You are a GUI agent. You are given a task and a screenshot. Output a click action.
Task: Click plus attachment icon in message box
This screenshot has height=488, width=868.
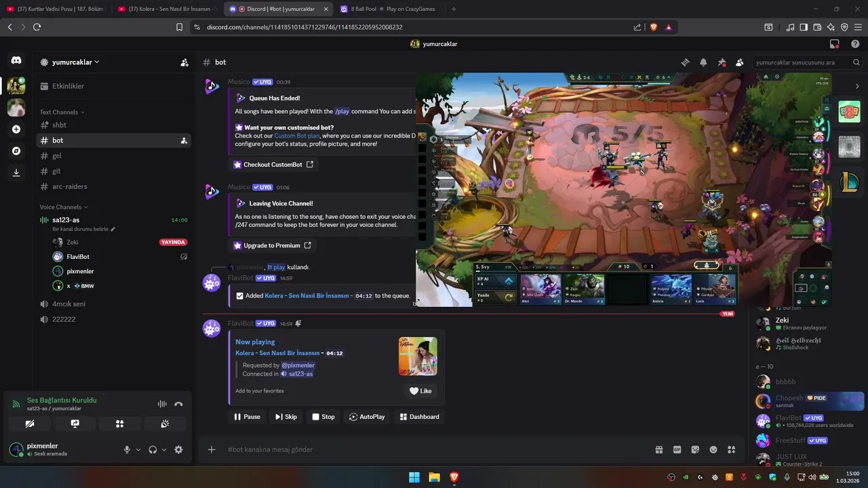click(212, 449)
